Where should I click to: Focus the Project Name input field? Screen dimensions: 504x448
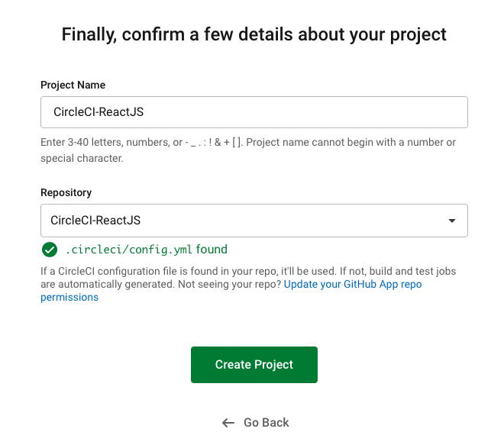pos(254,112)
